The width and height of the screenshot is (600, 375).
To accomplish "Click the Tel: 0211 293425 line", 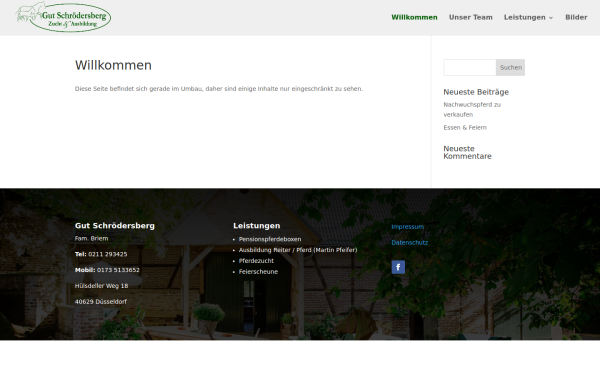I will coord(101,254).
